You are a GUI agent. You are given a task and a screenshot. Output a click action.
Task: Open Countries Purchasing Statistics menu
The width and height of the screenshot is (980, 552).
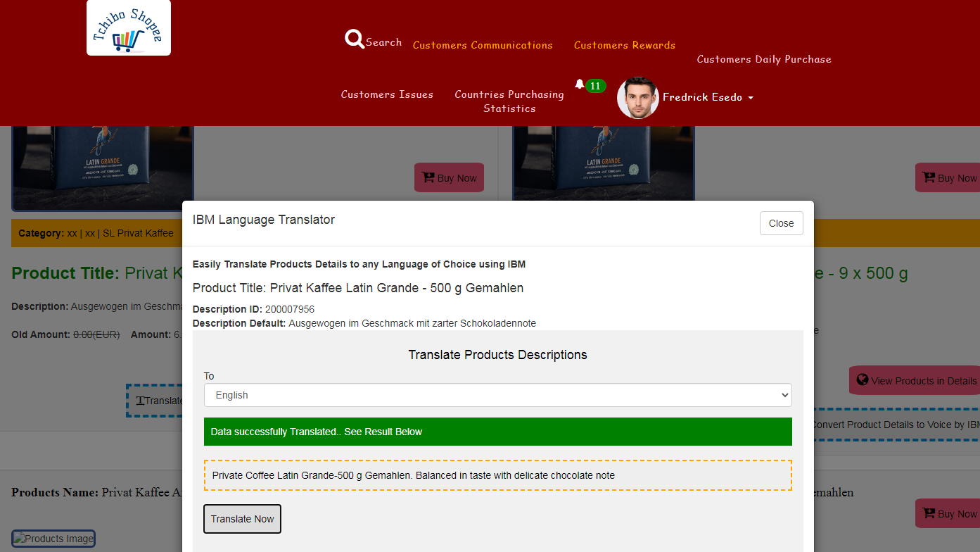[x=509, y=101]
